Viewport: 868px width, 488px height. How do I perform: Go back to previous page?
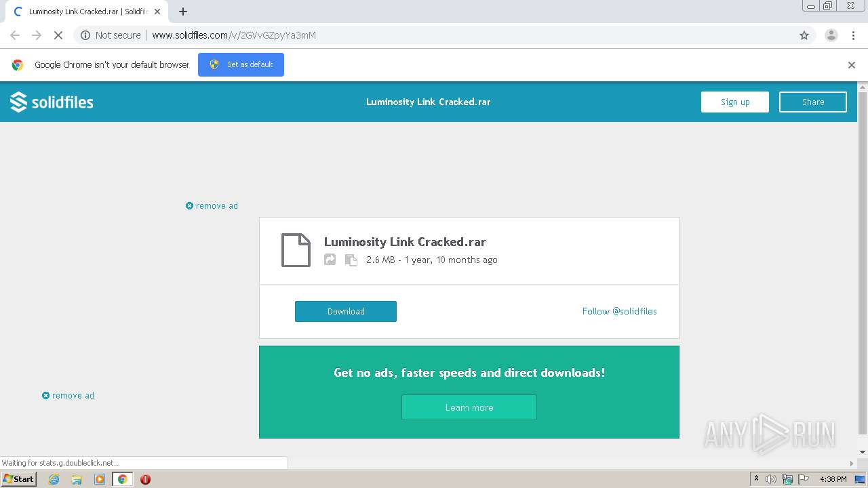[x=15, y=35]
